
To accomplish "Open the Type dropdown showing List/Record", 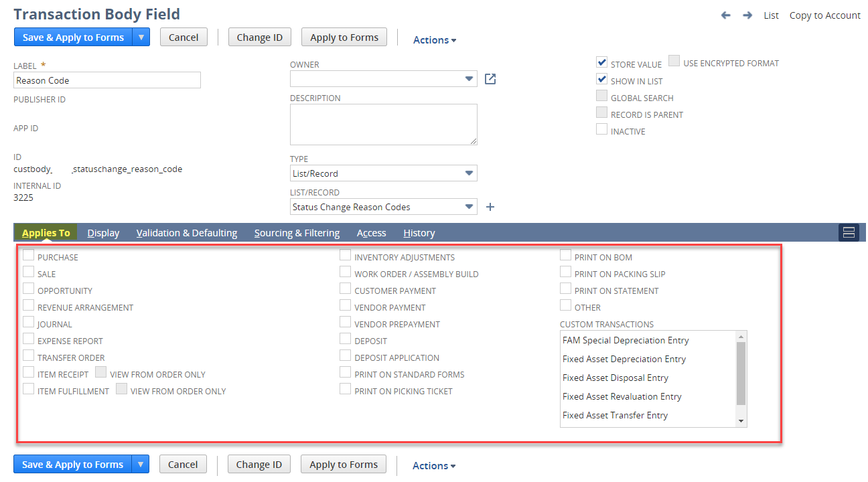I will click(384, 173).
